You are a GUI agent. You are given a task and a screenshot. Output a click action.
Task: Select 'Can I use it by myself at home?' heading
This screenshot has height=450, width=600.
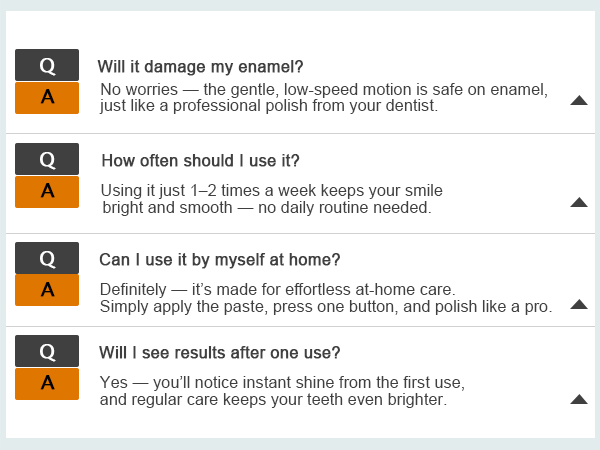point(220,260)
